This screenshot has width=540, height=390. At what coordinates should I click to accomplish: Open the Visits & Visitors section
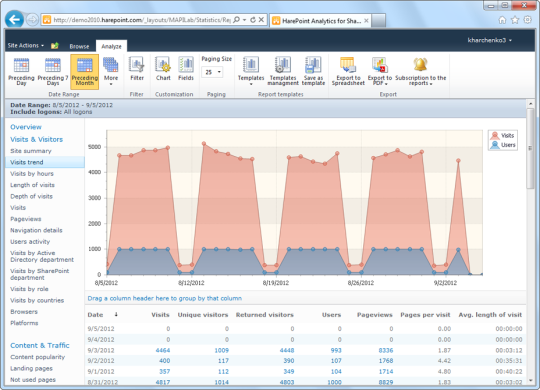pyautogui.click(x=37, y=139)
